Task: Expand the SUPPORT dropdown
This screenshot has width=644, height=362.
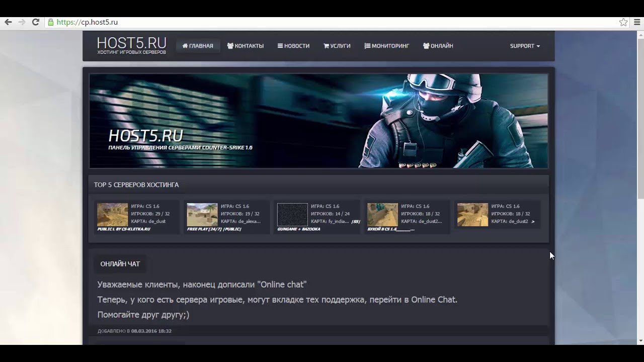Action: (x=525, y=46)
